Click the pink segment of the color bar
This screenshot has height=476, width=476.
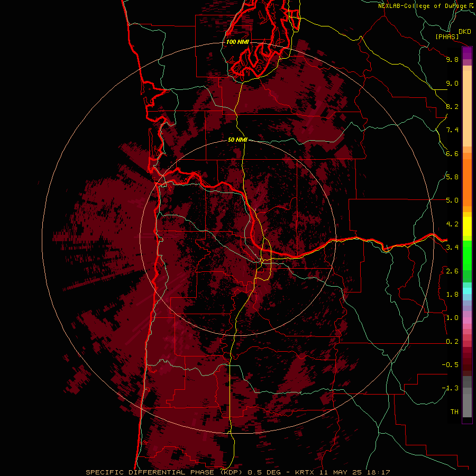(x=467, y=321)
